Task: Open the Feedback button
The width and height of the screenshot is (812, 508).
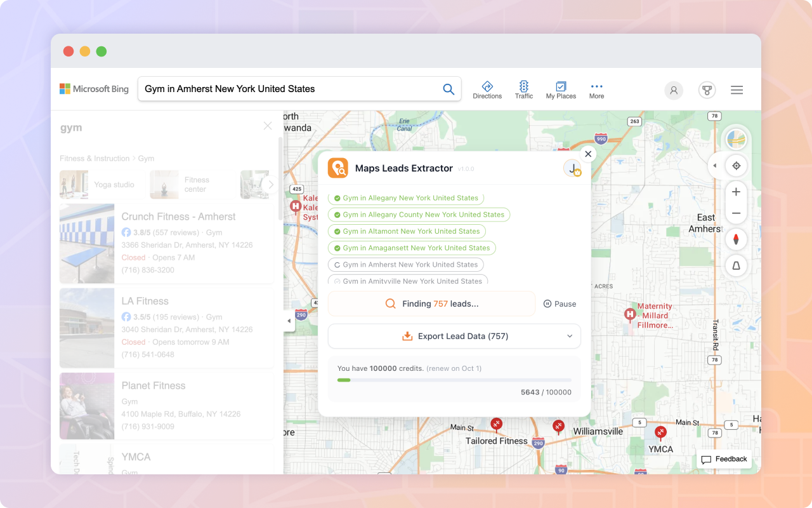Action: (x=724, y=459)
